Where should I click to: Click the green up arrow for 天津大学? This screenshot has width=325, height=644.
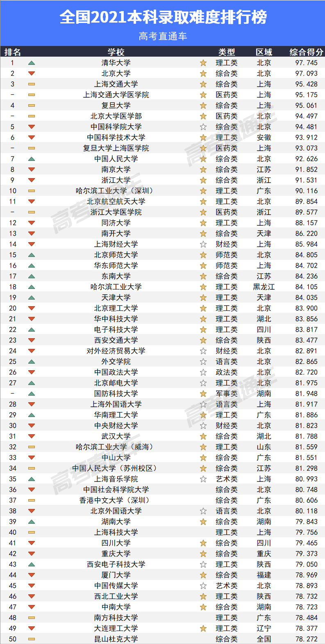coord(32,298)
